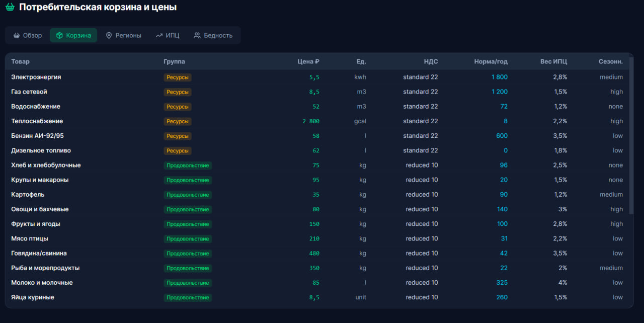Click the Товар column header

pyautogui.click(x=20, y=62)
